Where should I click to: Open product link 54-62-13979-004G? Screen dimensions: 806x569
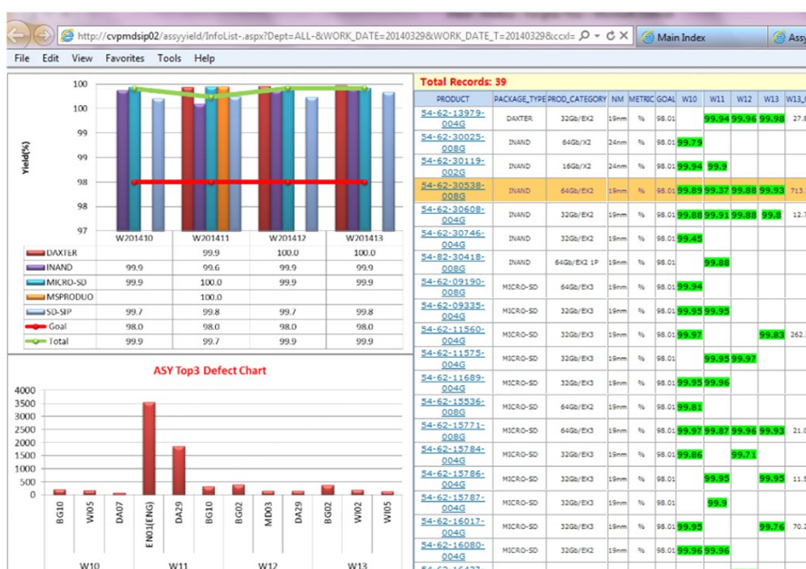click(452, 118)
